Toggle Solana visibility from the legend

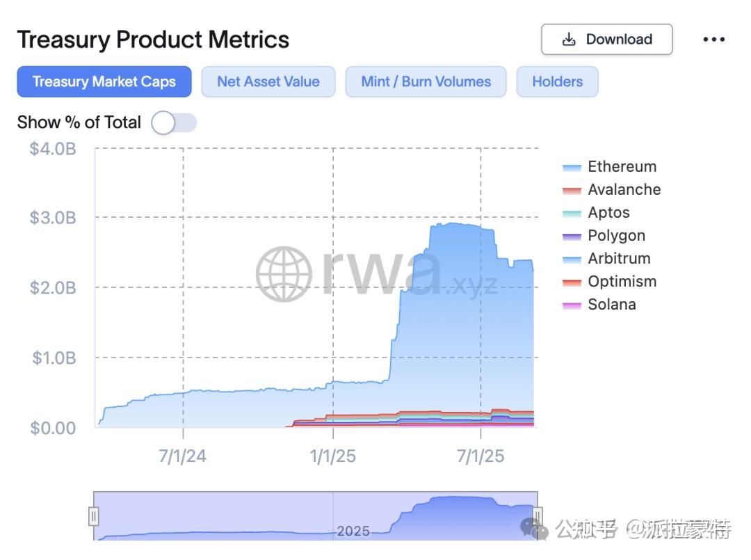click(612, 304)
